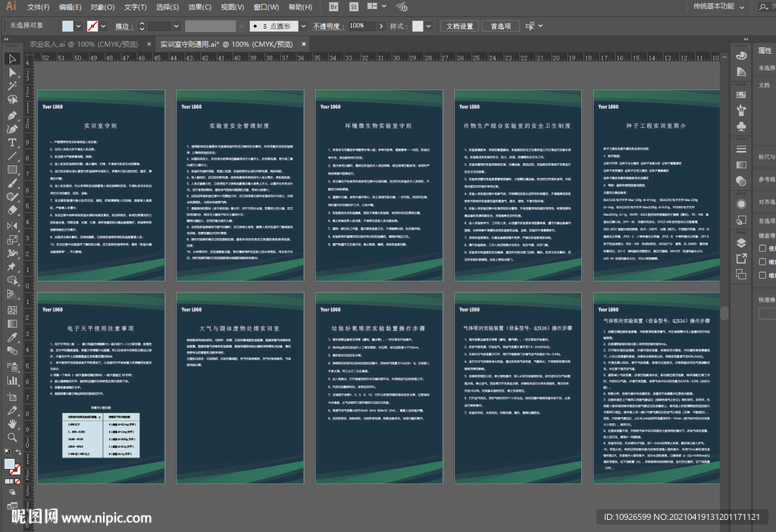This screenshot has width=776, height=532.
Task: Select the Perspective Grid tool
Action: click(12, 294)
